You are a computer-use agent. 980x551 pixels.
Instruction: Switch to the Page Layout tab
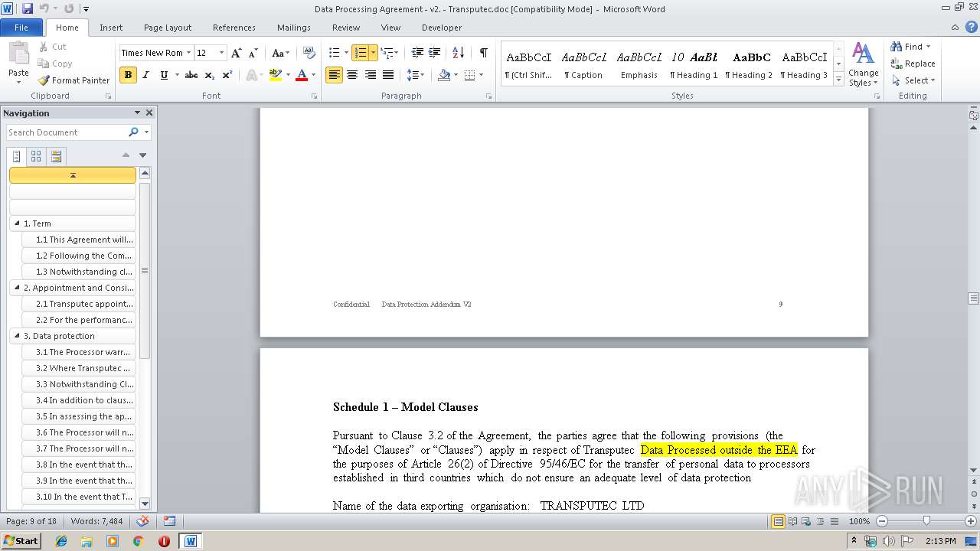(x=168, y=28)
